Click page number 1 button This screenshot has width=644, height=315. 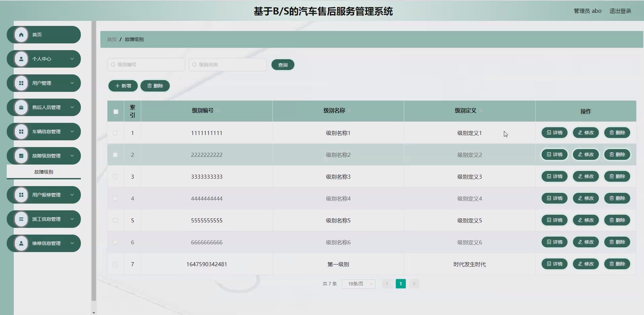click(x=400, y=284)
